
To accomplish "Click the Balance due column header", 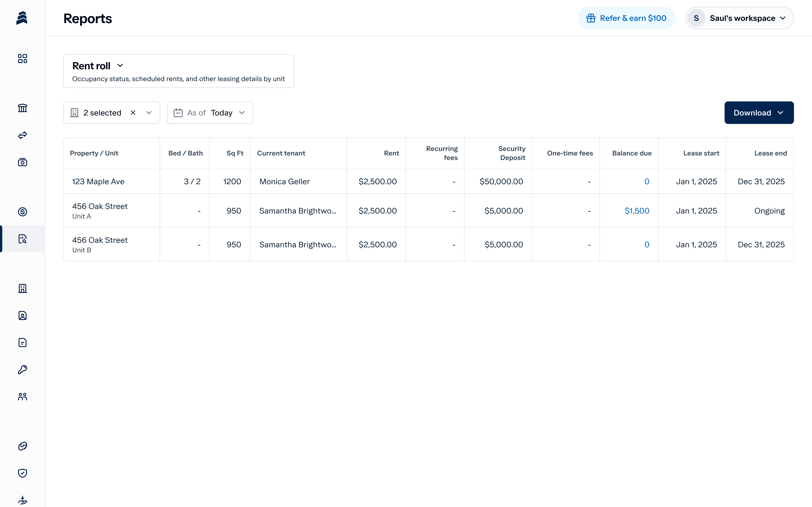I will (632, 153).
